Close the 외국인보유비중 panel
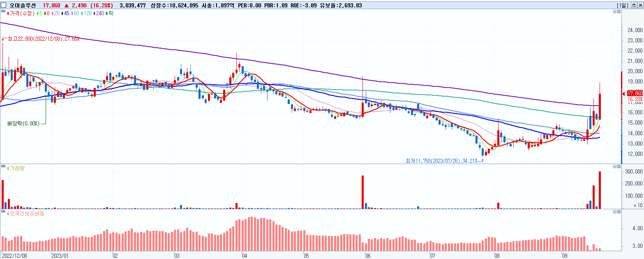 pyautogui.click(x=619, y=212)
